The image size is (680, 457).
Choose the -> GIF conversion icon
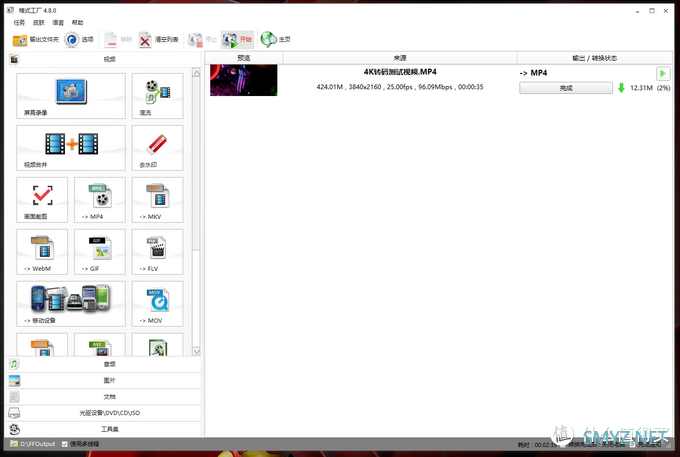(100, 252)
